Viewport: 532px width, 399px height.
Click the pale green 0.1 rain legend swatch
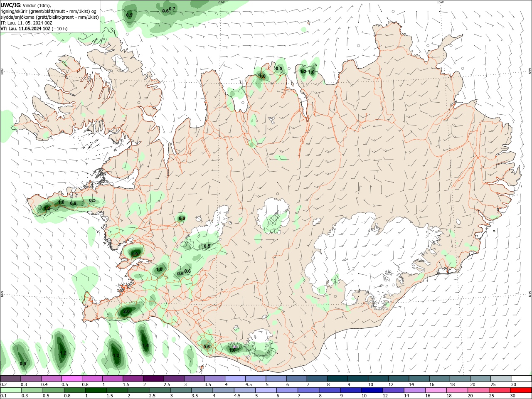11,390
